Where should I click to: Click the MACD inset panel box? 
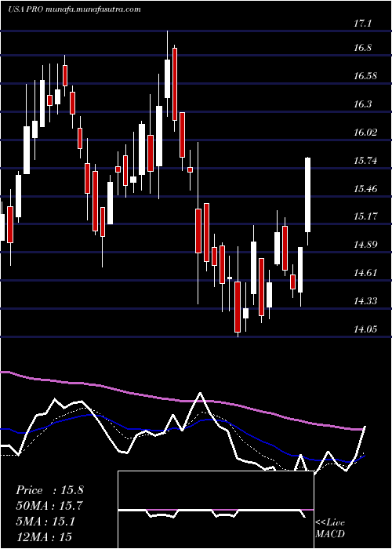(216, 510)
